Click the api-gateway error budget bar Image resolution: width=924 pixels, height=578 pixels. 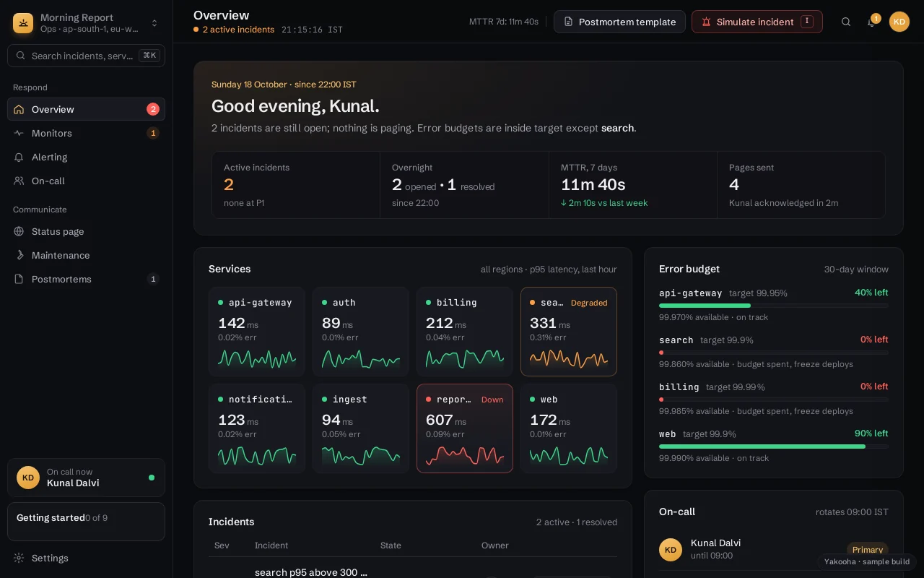pos(774,306)
